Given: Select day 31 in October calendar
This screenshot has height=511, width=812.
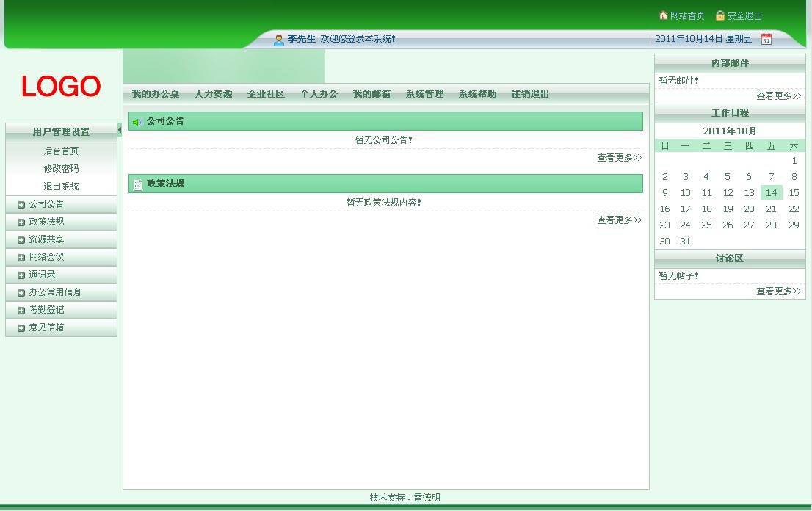Looking at the screenshot, I should tap(685, 242).
